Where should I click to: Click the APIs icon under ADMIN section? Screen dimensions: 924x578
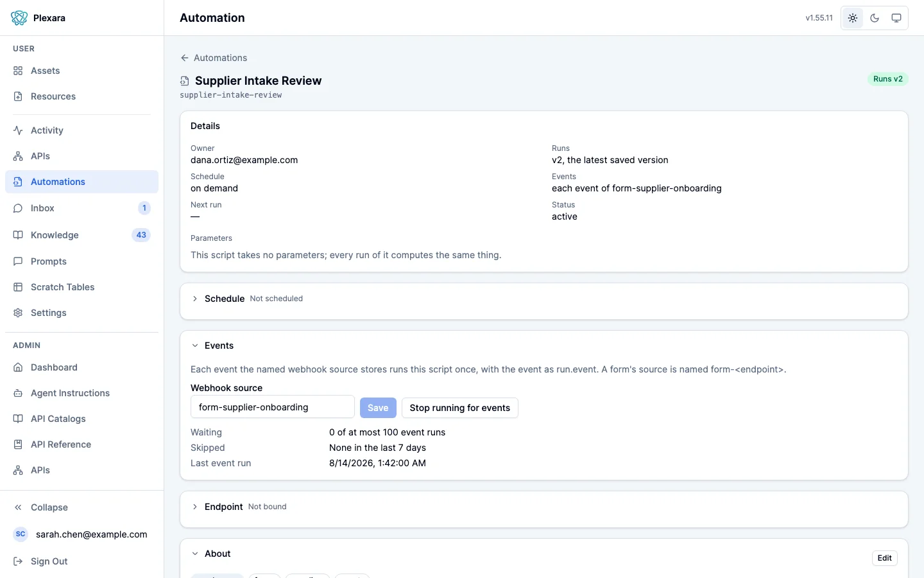18,470
